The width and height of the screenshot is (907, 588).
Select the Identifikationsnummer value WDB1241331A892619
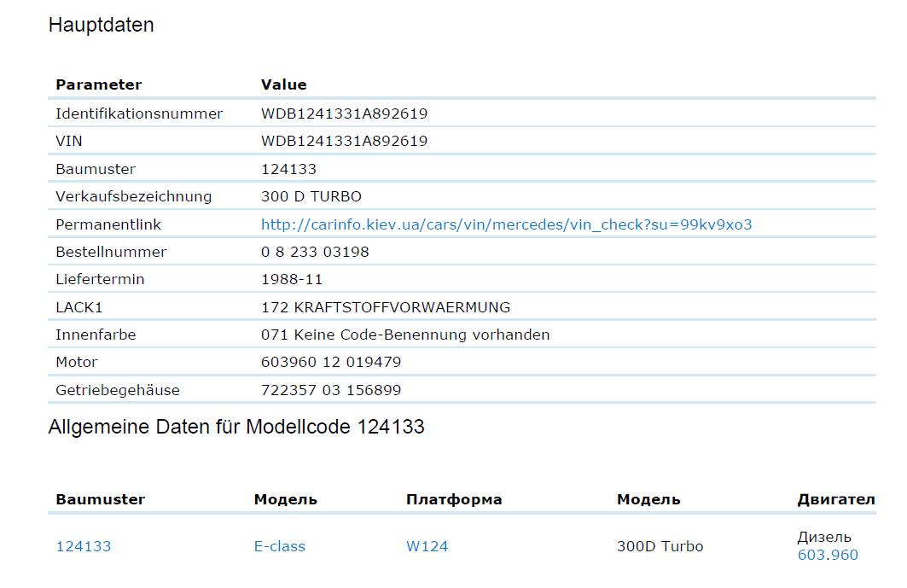344,114
